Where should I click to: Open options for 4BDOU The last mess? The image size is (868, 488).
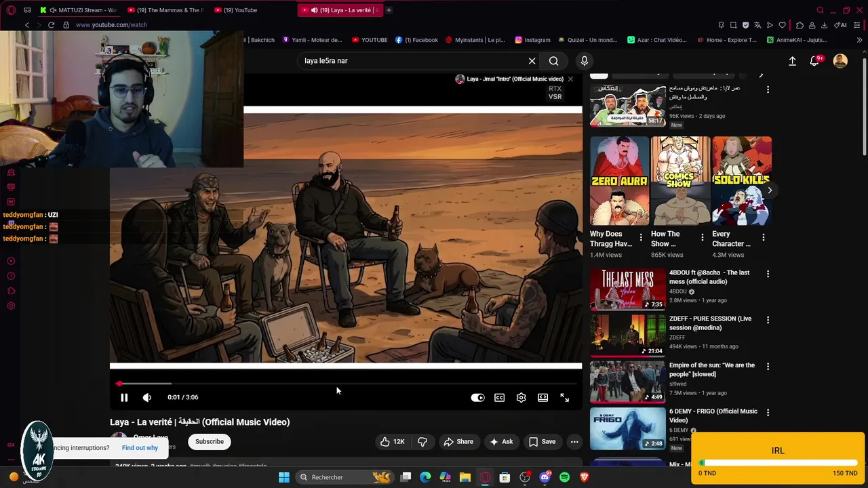pos(768,274)
